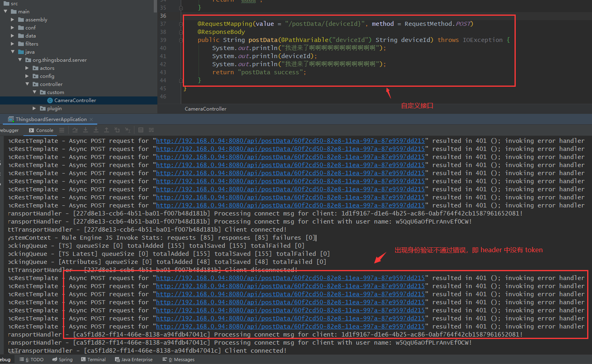The image size is (592, 364).
Task: Toggle code fold marker on line 44
Action: (x=181, y=81)
